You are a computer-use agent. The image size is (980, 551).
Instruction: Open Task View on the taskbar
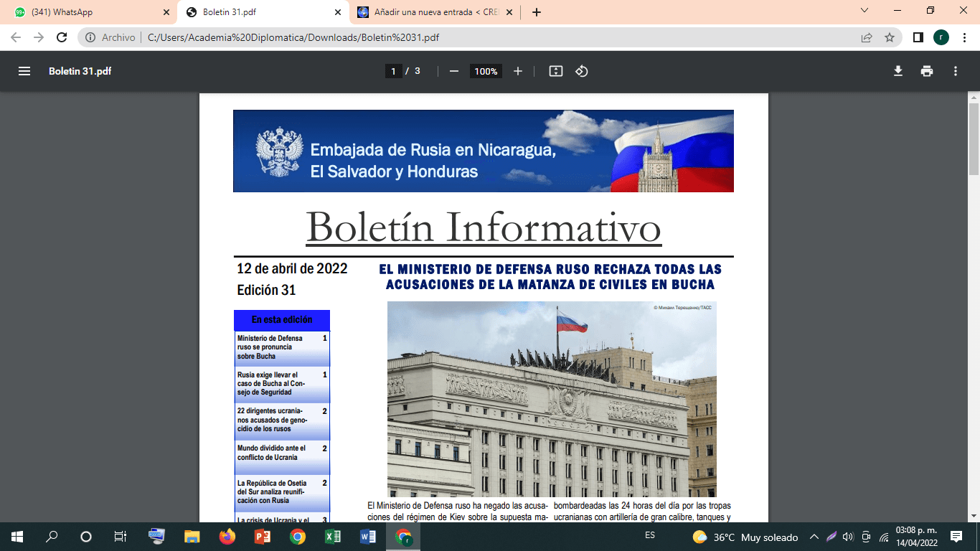tap(121, 537)
